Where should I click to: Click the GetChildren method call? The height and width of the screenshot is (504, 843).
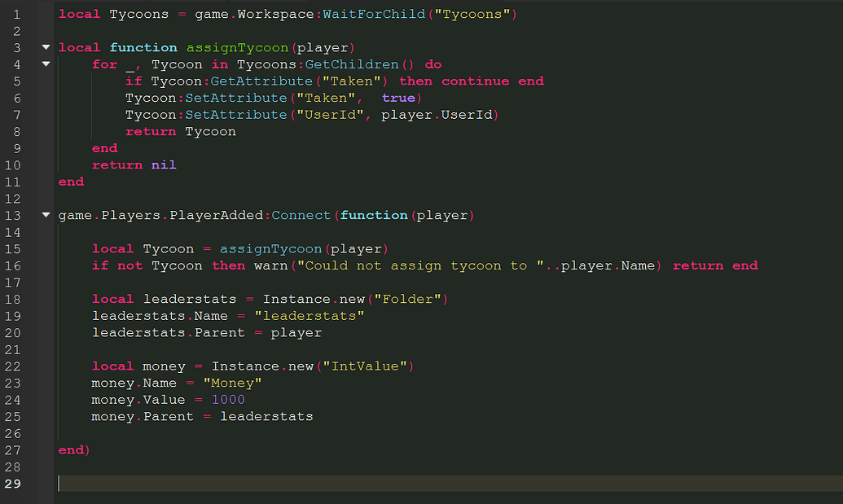pos(352,64)
